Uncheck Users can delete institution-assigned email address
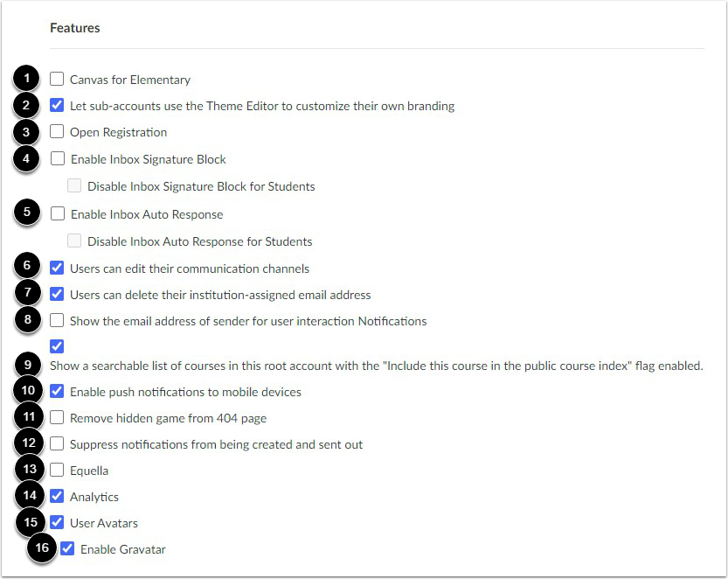This screenshot has width=728, height=579. point(57,294)
